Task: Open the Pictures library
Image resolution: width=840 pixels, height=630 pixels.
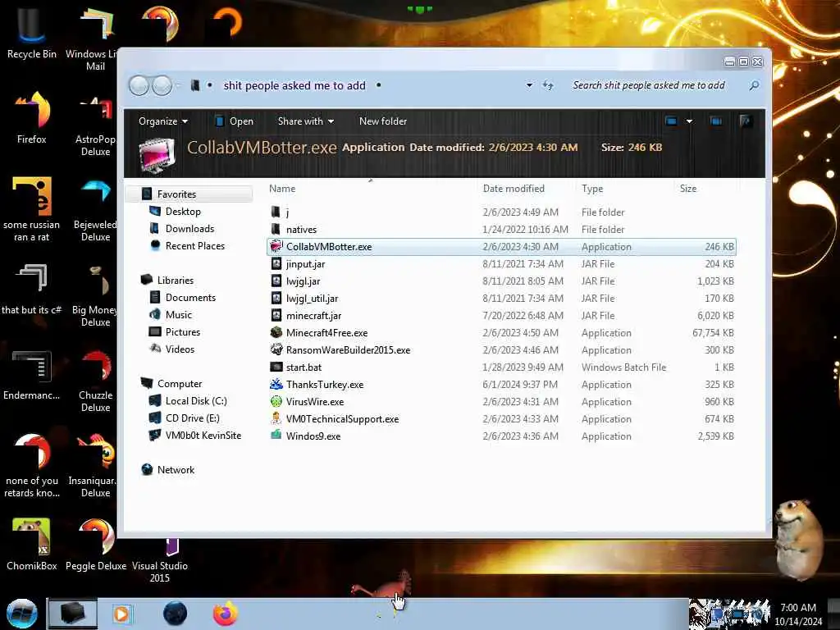Action: point(183,331)
